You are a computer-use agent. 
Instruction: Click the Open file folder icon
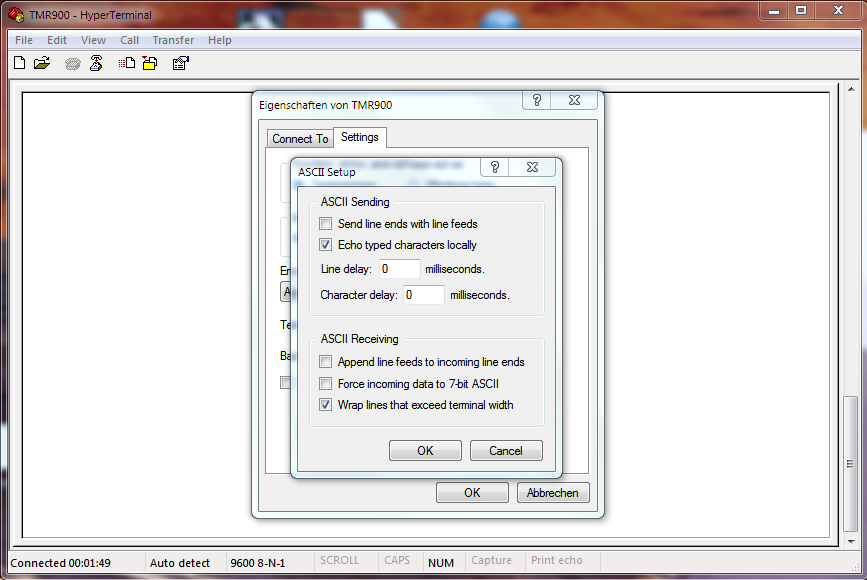(42, 64)
